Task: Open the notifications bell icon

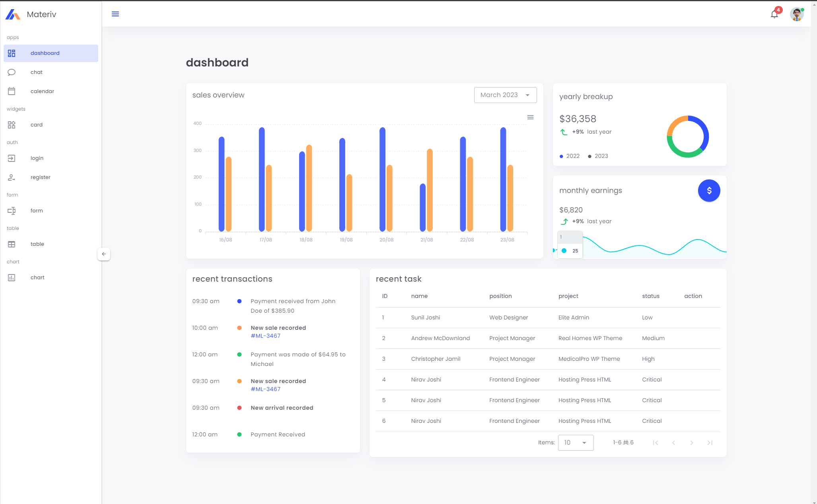Action: 774,14
